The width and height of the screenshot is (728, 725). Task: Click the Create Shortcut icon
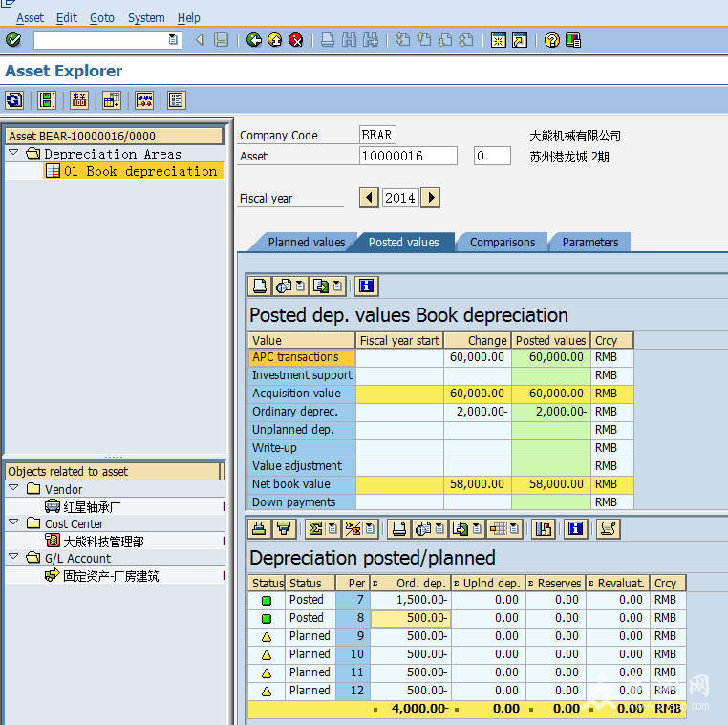tap(520, 40)
